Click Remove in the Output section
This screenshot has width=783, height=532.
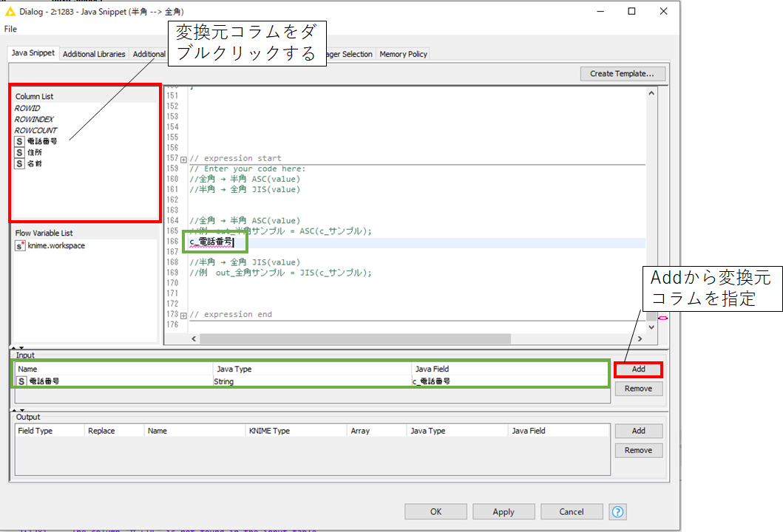pyautogui.click(x=639, y=450)
